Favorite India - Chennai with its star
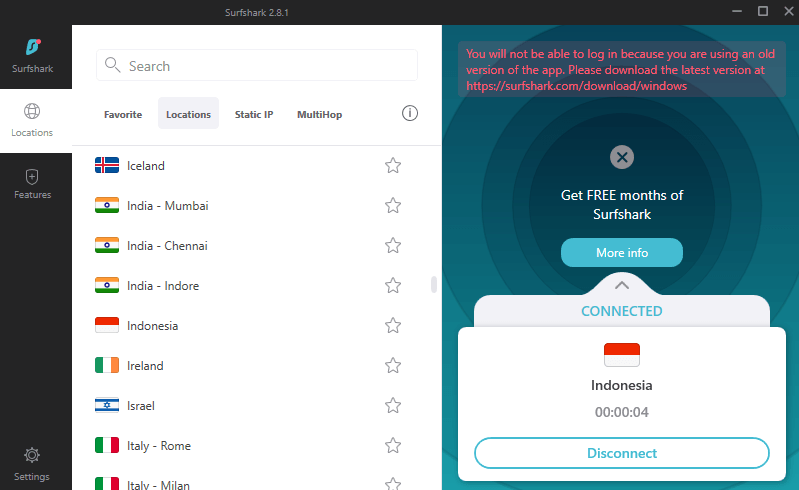Image resolution: width=799 pixels, height=490 pixels. pyautogui.click(x=393, y=246)
